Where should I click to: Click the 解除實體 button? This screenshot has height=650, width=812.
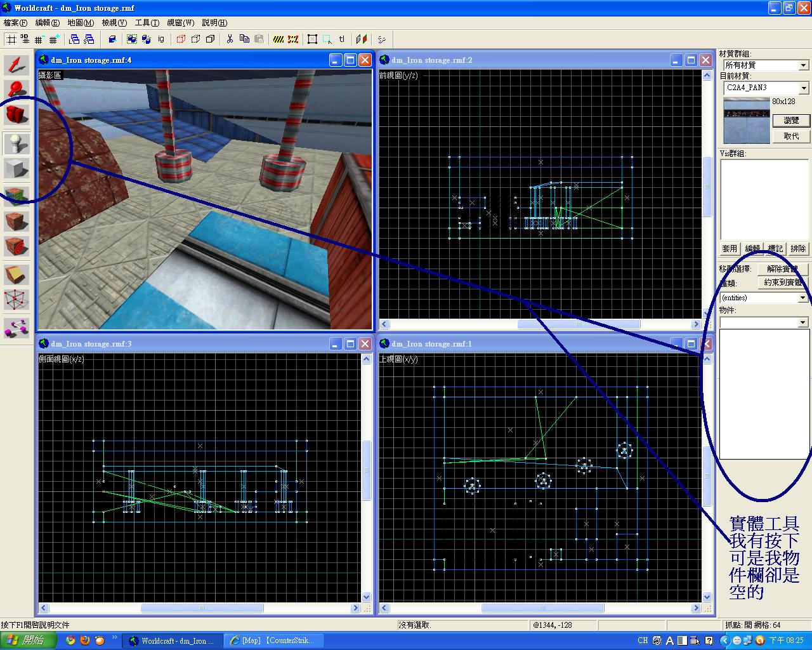coord(783,269)
